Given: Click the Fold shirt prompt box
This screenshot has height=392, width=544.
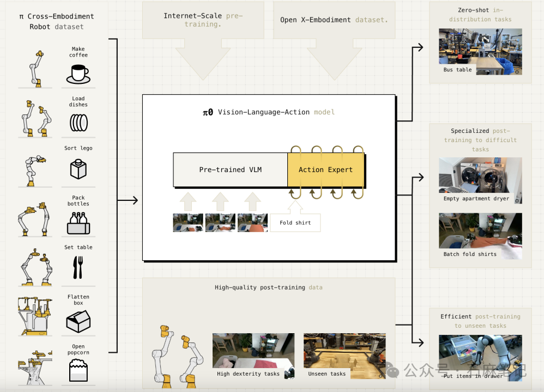Looking at the screenshot, I should coord(295,223).
